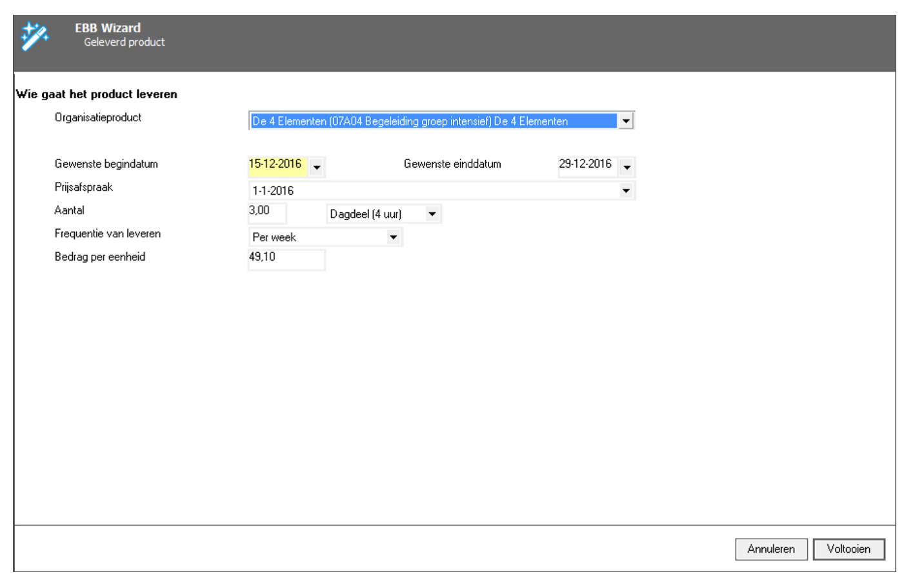Focus the Bedrag per eenheid field
Screen dimensions: 924x587
[x=286, y=258]
